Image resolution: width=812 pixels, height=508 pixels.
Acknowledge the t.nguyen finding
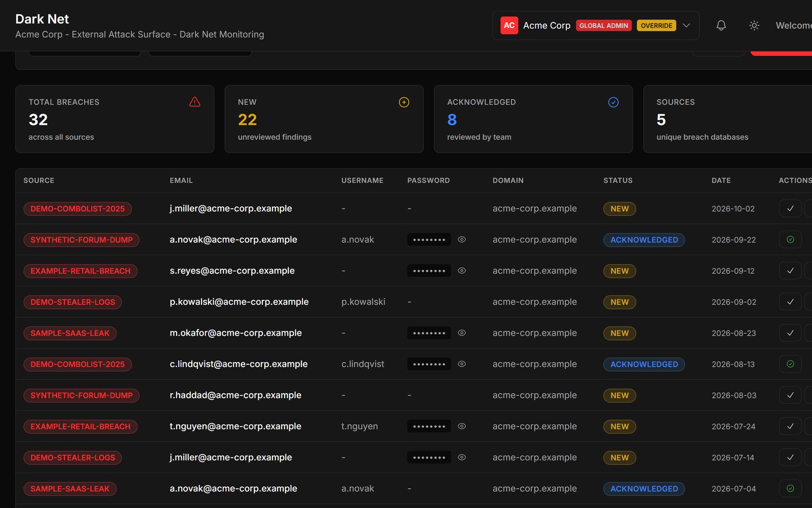pos(790,426)
